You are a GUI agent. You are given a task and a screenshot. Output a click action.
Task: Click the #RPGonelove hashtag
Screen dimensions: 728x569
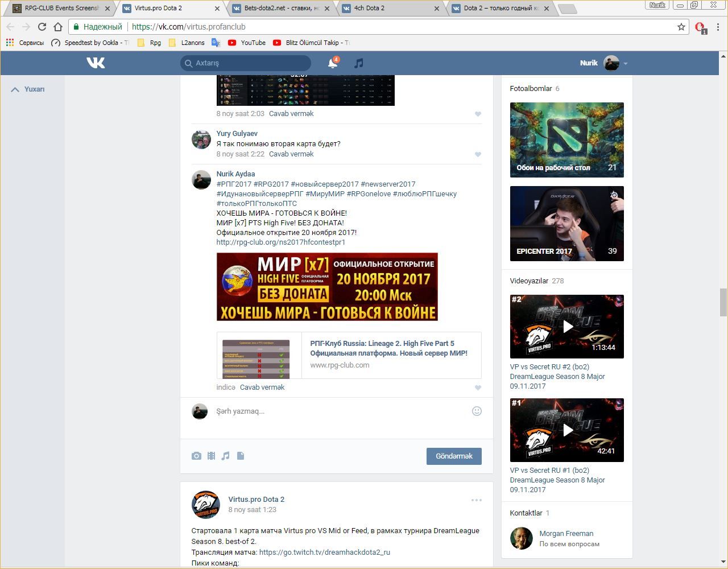pyautogui.click(x=369, y=194)
